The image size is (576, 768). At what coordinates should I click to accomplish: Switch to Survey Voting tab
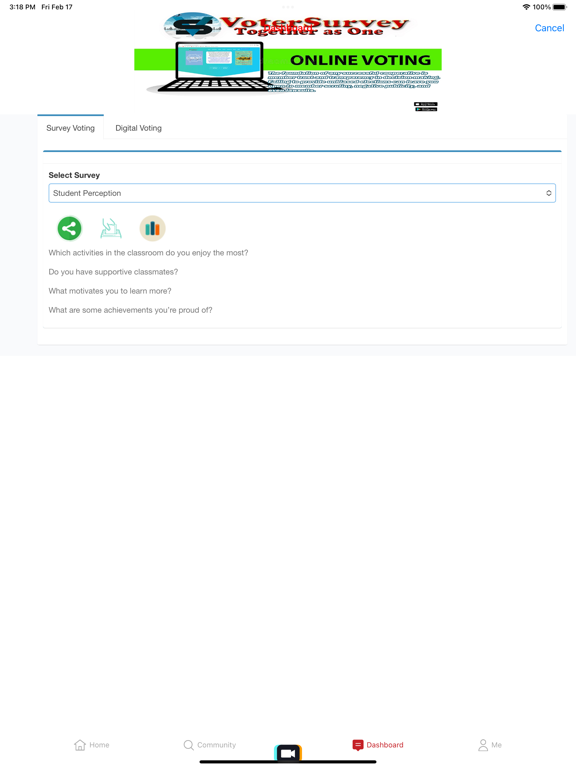71,128
